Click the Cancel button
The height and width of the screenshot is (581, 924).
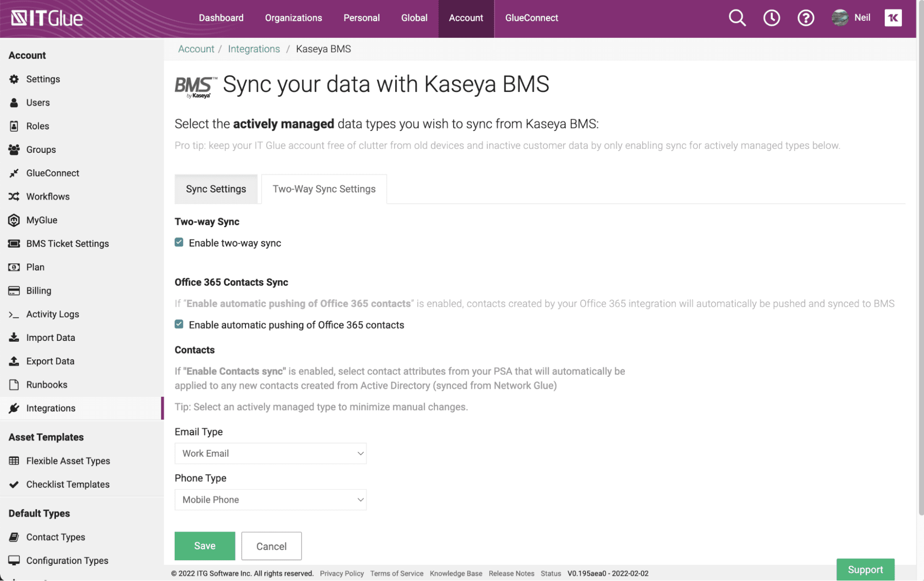[x=271, y=546]
